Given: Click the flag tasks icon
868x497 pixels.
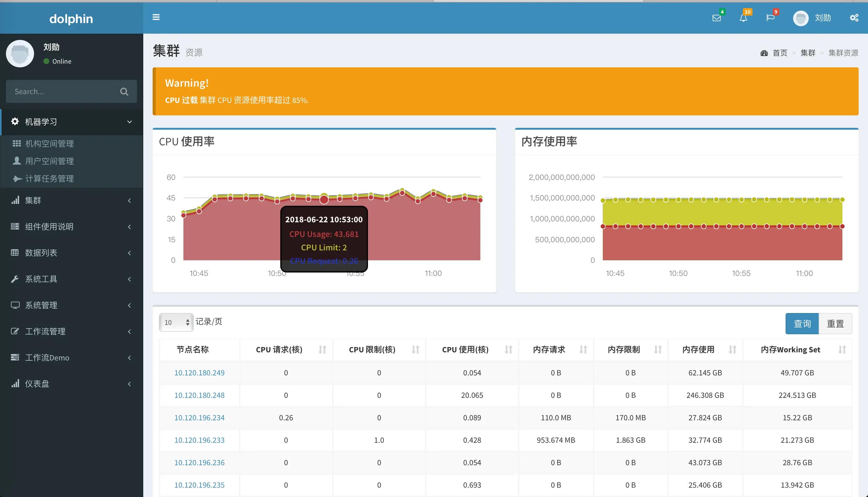Looking at the screenshot, I should 770,18.
